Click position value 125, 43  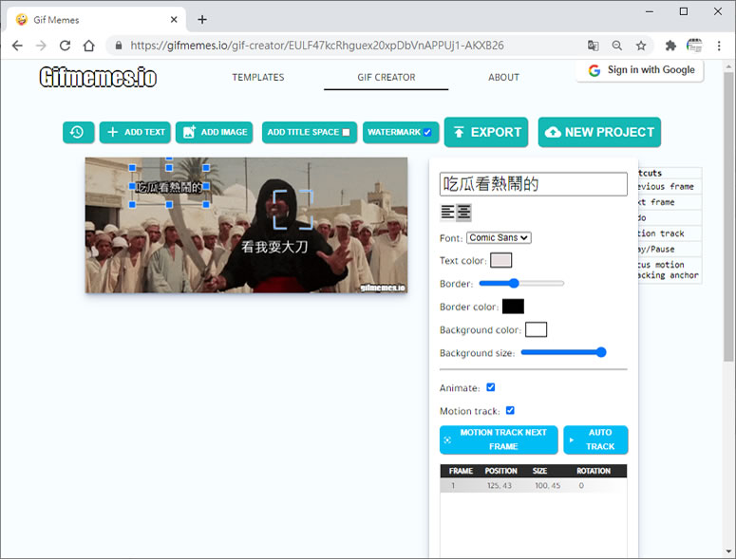coord(499,485)
